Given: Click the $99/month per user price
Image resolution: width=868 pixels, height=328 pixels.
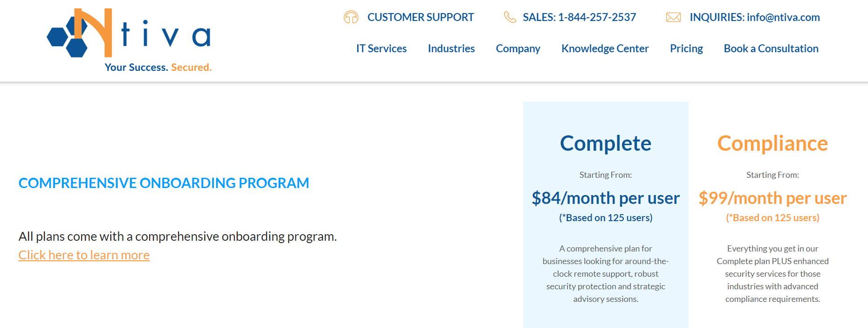Looking at the screenshot, I should coord(772,198).
